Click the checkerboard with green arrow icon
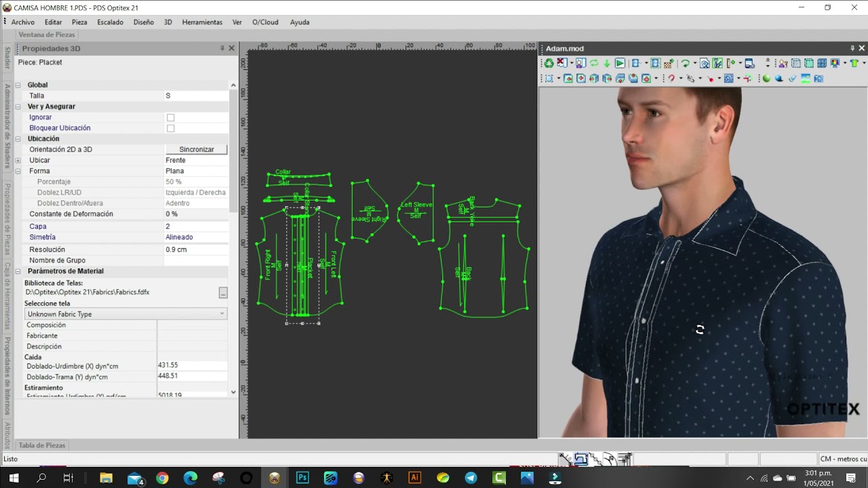868x488 pixels. tap(669, 63)
